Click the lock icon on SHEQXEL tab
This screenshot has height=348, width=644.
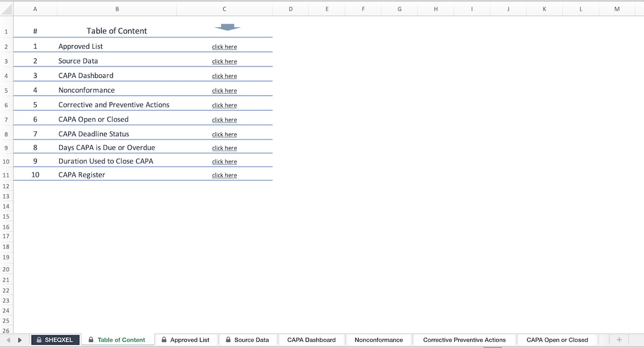(x=38, y=340)
